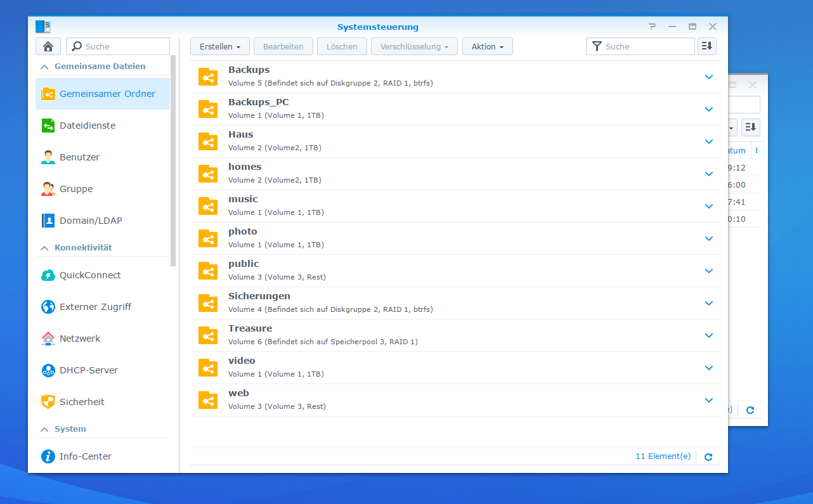Click the QuickConnect cloud icon
This screenshot has width=813, height=504.
click(48, 275)
